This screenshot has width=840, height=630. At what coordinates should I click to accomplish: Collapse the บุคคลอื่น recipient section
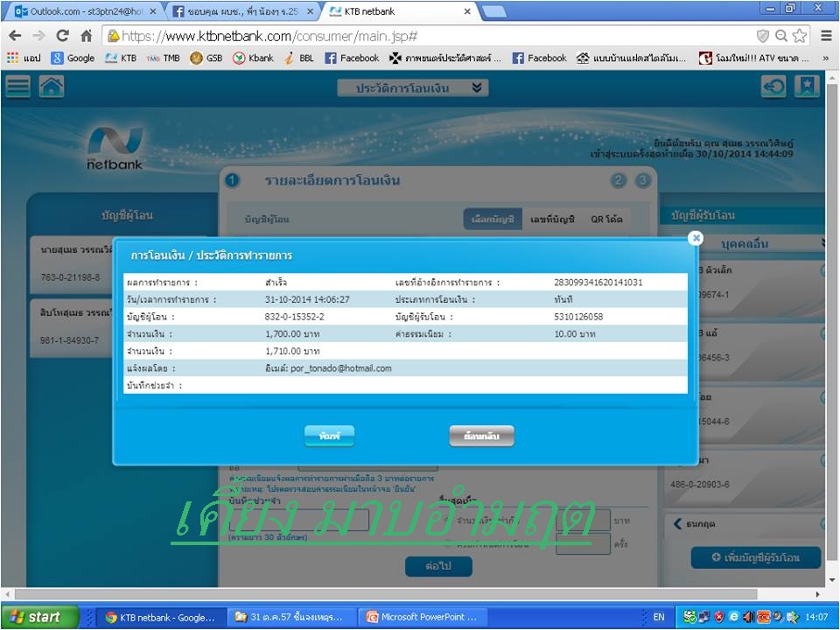coord(823,243)
